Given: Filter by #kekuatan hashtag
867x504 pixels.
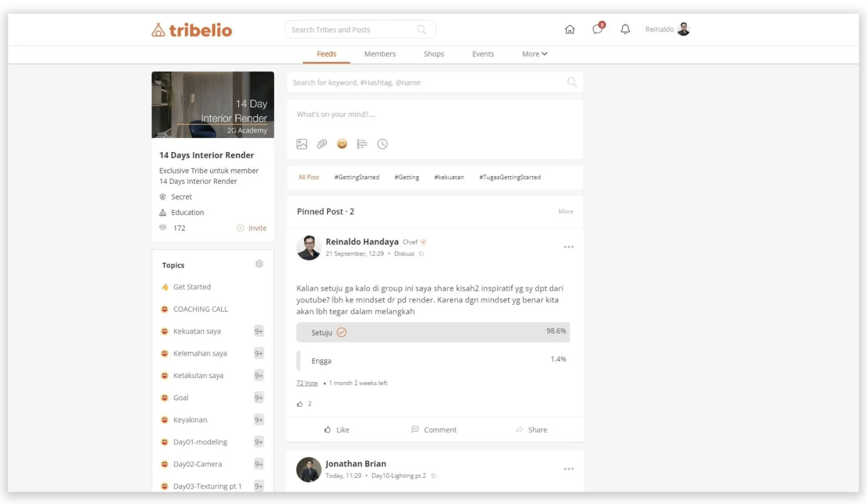Looking at the screenshot, I should point(449,177).
